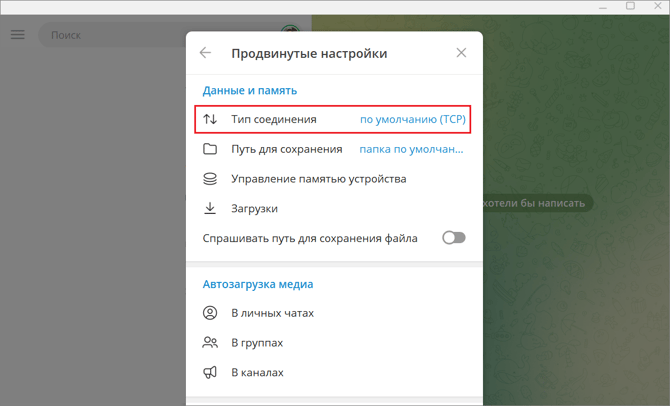Screen dimensions: 670x406
Task: Open the Загрузки menu entry
Action: pos(254,209)
